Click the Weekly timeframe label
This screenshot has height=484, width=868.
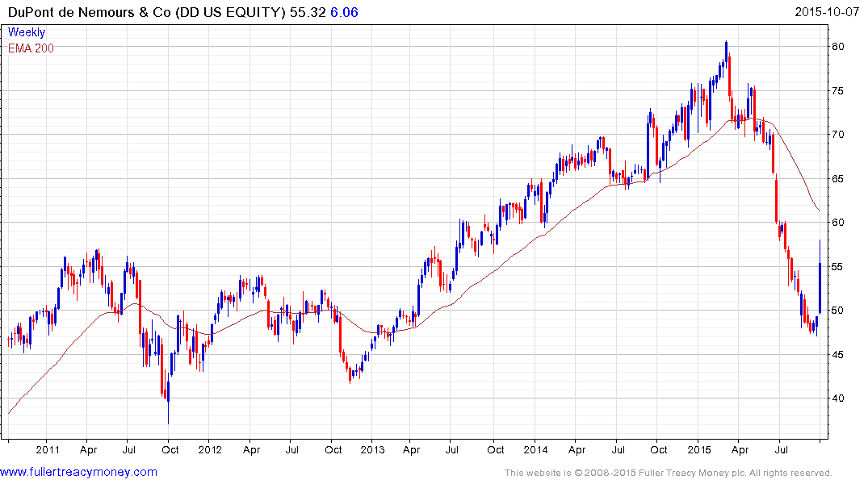[x=27, y=33]
